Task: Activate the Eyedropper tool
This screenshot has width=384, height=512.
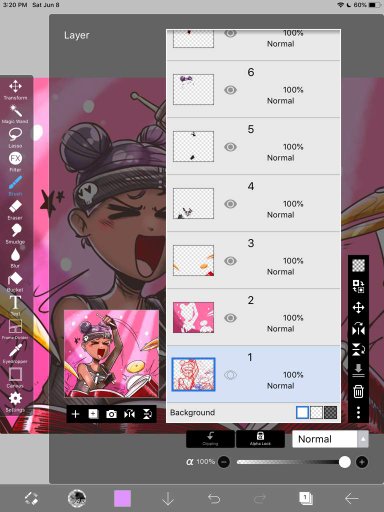Action: 15,353
